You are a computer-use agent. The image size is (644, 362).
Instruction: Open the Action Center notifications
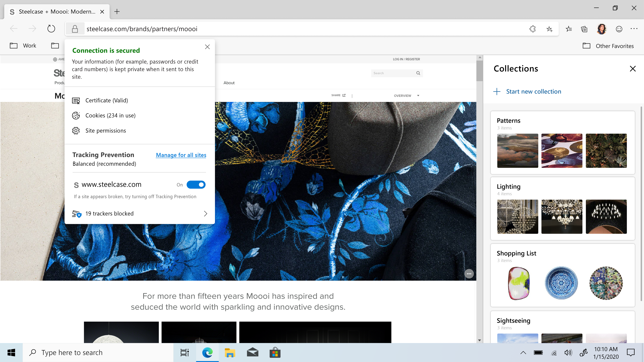(x=631, y=353)
